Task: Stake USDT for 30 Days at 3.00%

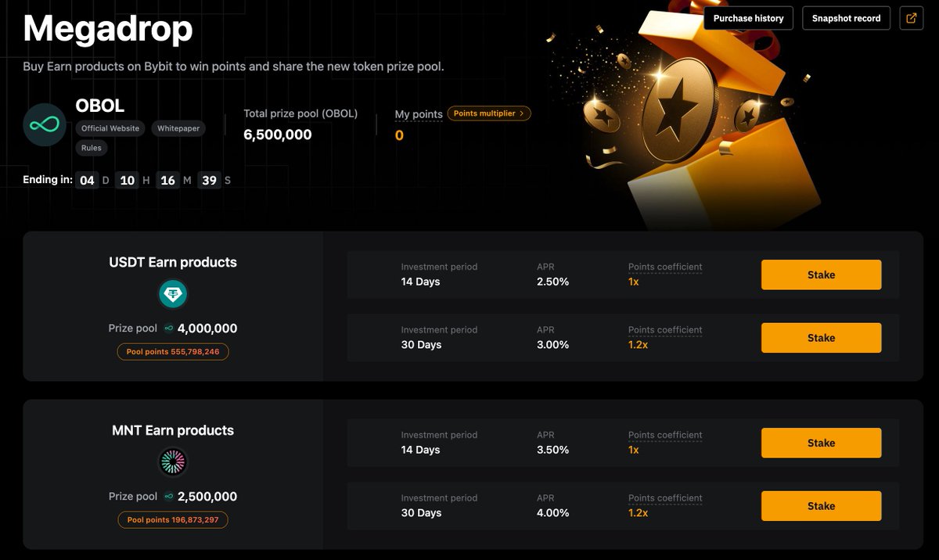Action: 821,338
